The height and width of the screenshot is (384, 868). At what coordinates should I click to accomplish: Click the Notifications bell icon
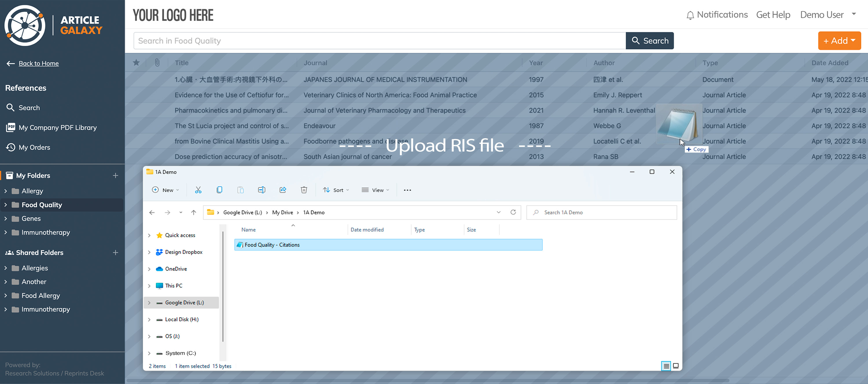pos(690,15)
